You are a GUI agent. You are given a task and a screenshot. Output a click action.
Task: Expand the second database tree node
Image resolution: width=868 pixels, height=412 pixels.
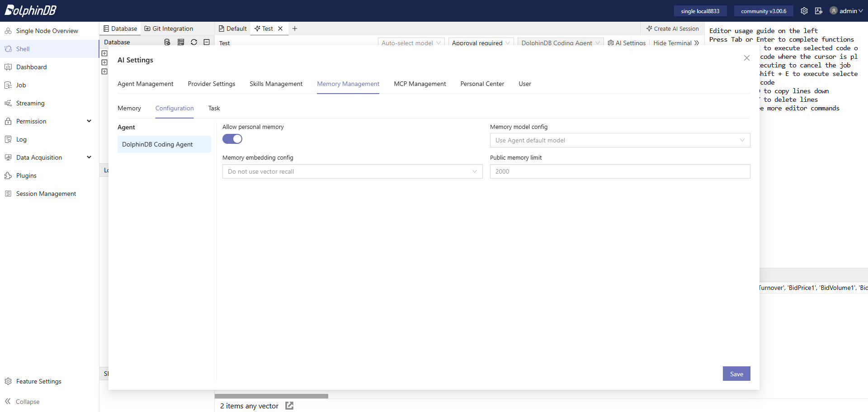(x=104, y=62)
